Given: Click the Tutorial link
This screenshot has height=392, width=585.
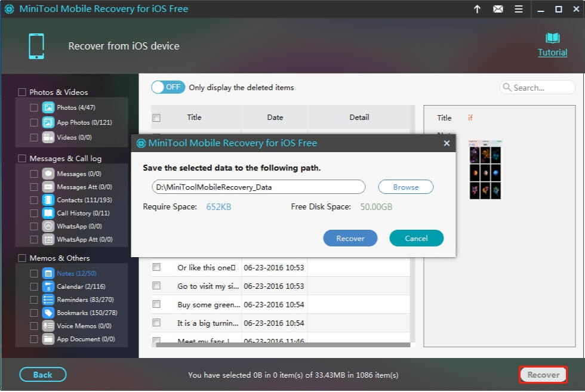Looking at the screenshot, I should coord(553,53).
